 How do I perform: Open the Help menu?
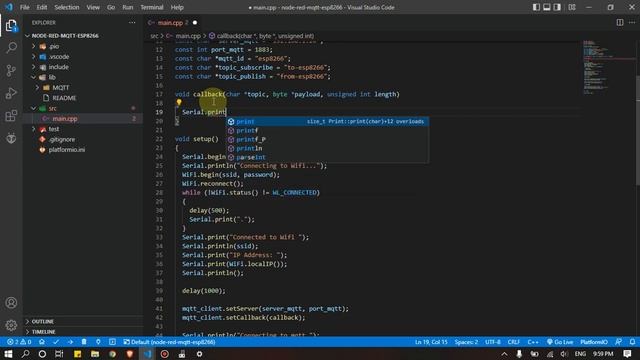pos(177,7)
